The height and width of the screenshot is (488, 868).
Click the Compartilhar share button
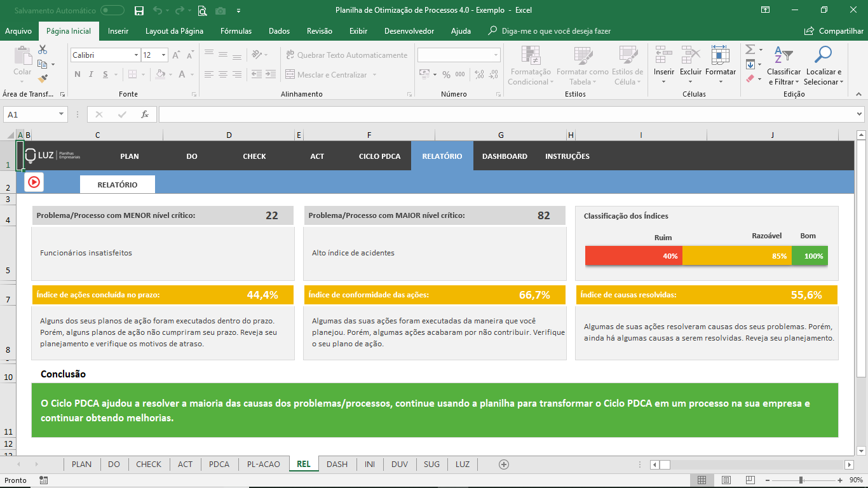(834, 31)
